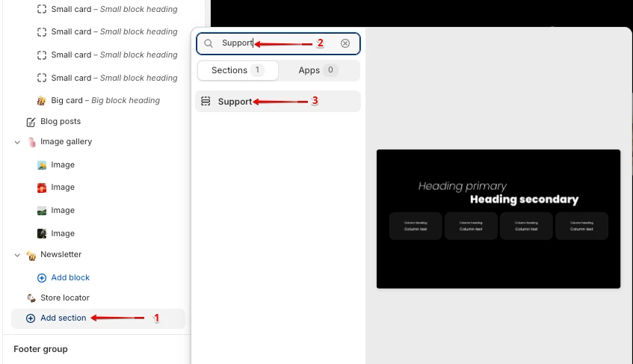Select the first Small card block
Image resolution: width=633 pixels, height=364 pixels.
pos(114,9)
